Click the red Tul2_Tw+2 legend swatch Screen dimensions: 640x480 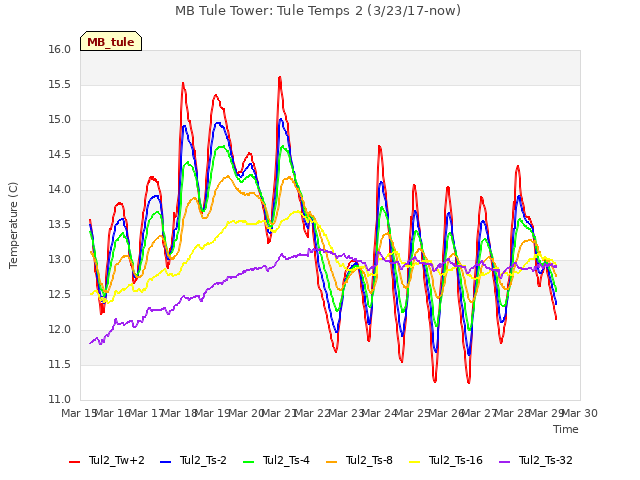click(74, 461)
